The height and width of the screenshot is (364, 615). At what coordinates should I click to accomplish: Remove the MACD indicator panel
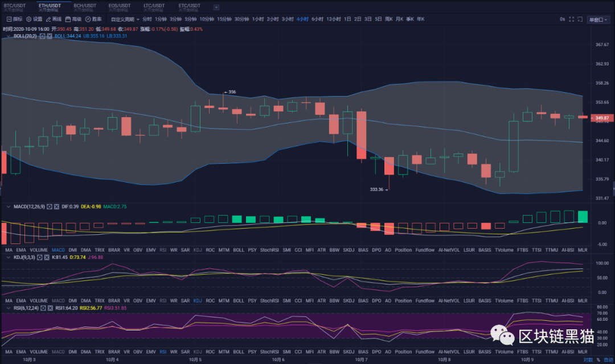click(56, 206)
